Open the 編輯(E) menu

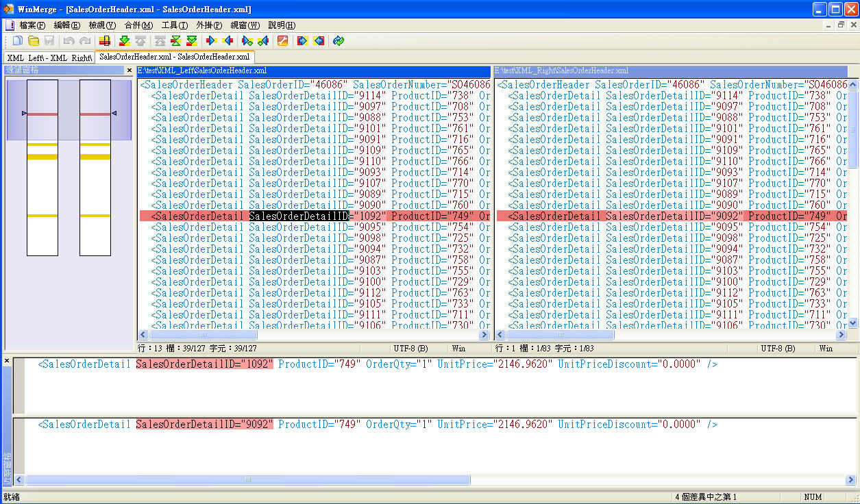point(67,25)
